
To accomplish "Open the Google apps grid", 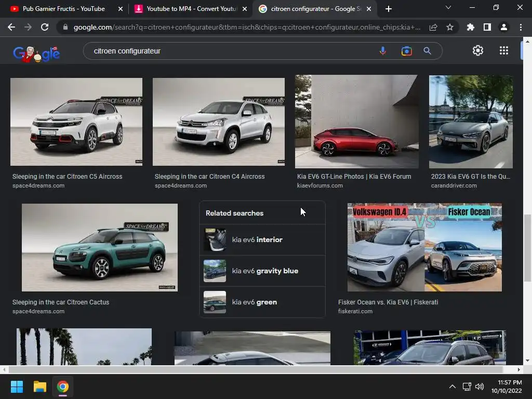I will [504, 50].
